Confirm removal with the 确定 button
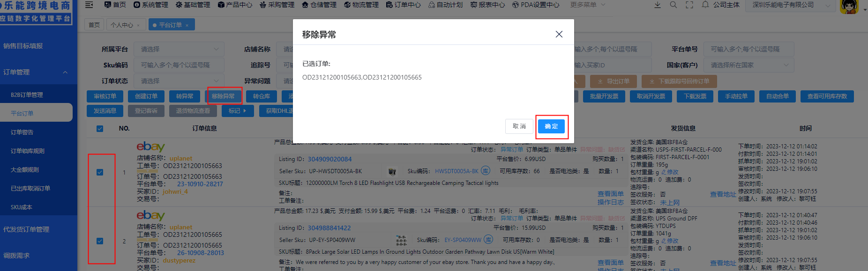 point(551,126)
